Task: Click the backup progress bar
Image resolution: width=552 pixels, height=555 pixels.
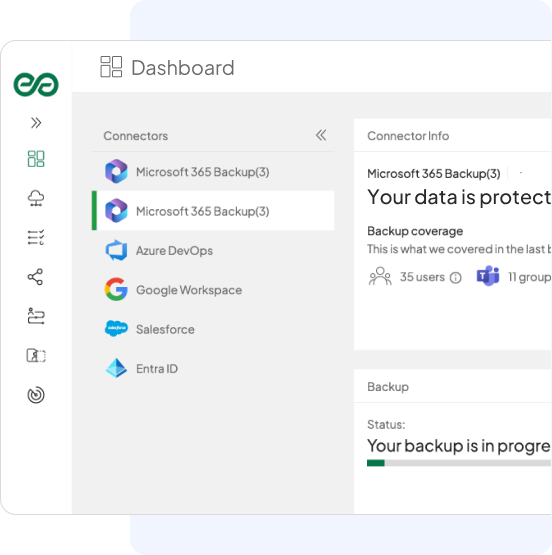Action: click(x=459, y=463)
